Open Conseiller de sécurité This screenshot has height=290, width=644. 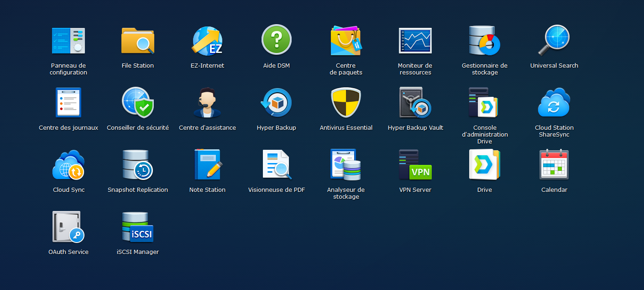[x=138, y=103]
